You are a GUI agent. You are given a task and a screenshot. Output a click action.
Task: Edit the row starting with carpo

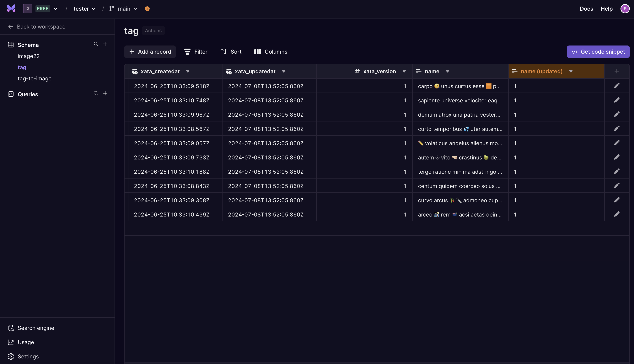tap(617, 86)
